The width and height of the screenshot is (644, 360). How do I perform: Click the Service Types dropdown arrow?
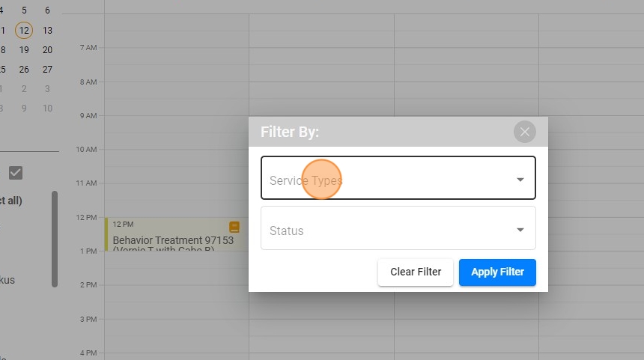pos(520,180)
